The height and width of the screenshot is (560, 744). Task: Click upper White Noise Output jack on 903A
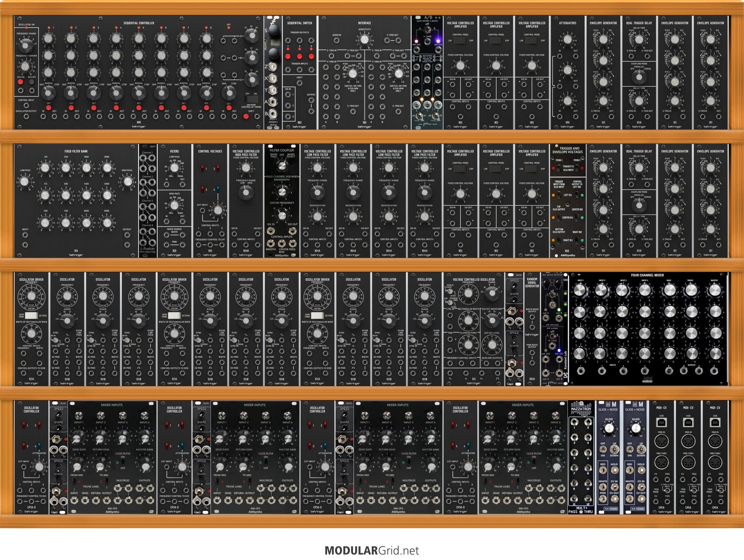click(x=532, y=317)
